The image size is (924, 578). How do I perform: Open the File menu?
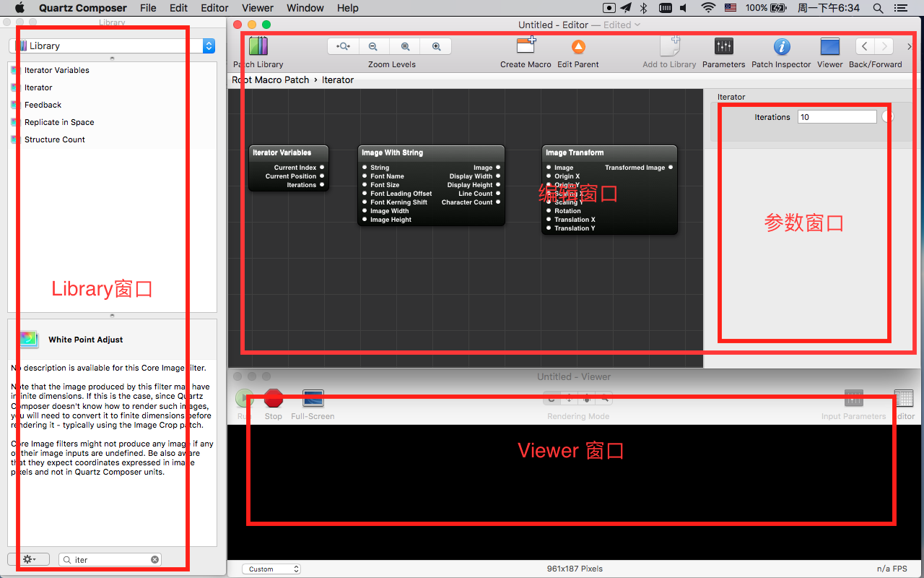148,8
